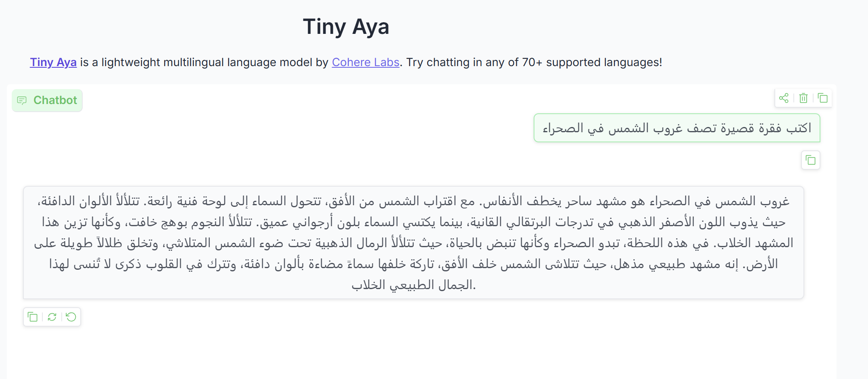
Task: Undo the last message with the undo icon
Action: point(71,317)
